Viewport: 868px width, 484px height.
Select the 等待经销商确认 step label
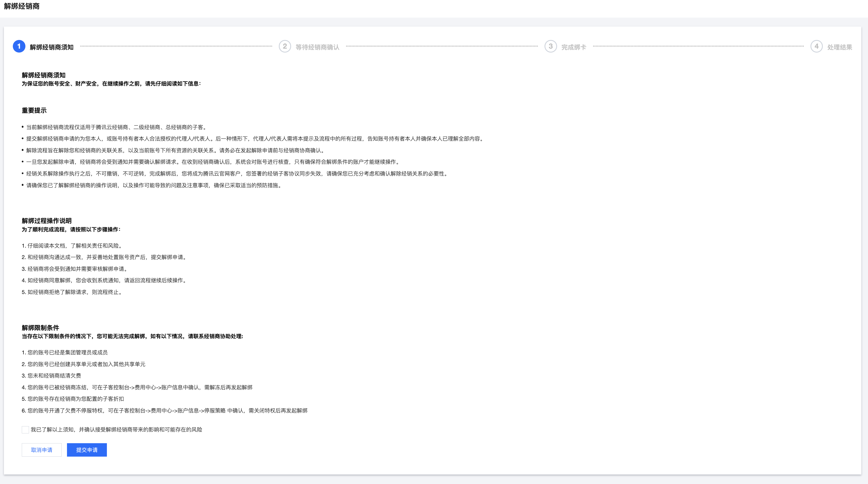tap(317, 47)
